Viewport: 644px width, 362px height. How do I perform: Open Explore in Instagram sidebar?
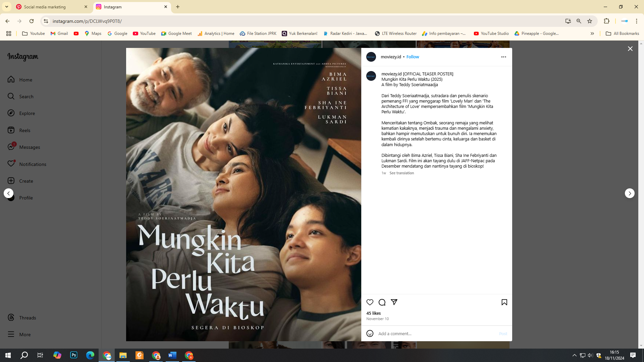point(21,113)
